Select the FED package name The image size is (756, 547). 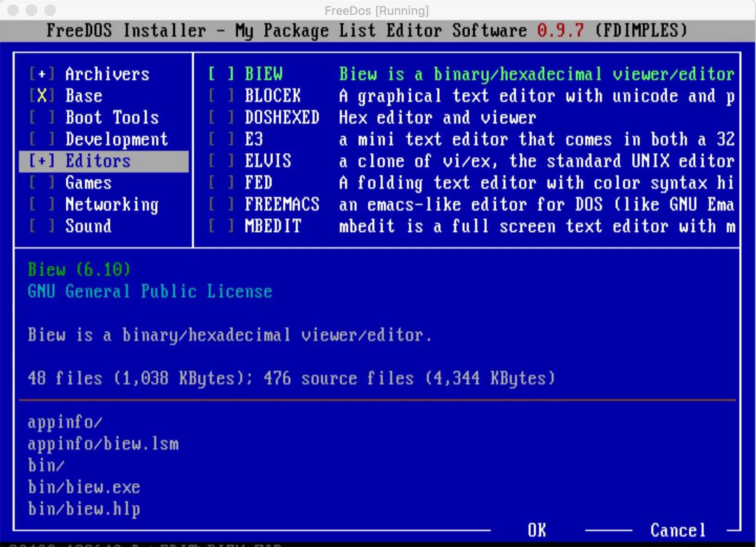tap(259, 183)
